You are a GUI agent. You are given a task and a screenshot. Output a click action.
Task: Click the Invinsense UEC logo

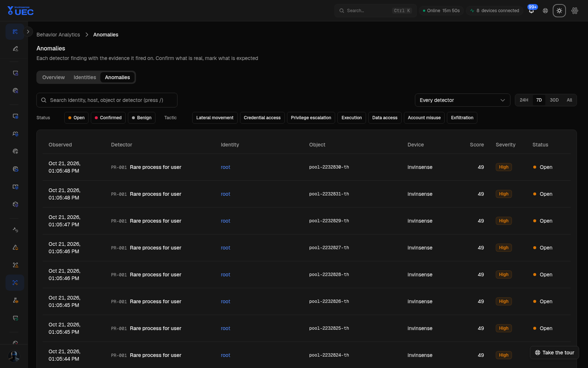21,11
